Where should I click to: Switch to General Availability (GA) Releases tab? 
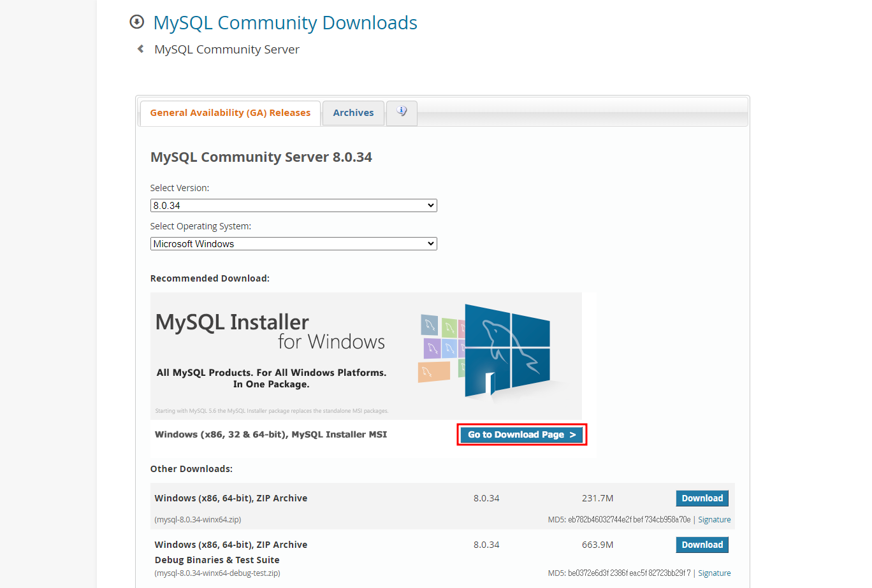click(230, 113)
